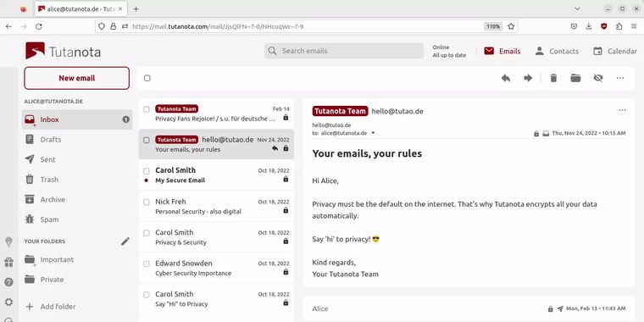This screenshot has width=644, height=322.
Task: Switch to the Calendar section
Action: pyautogui.click(x=615, y=51)
